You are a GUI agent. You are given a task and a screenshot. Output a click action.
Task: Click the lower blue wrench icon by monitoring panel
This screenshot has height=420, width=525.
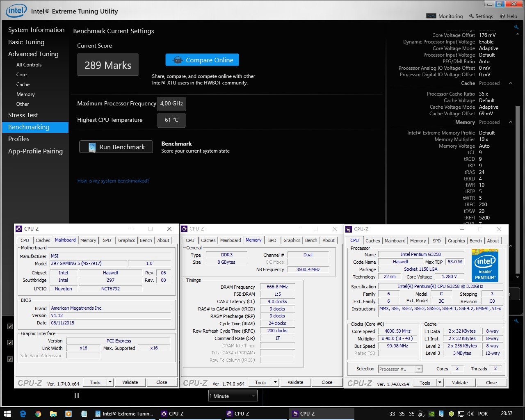(516, 321)
